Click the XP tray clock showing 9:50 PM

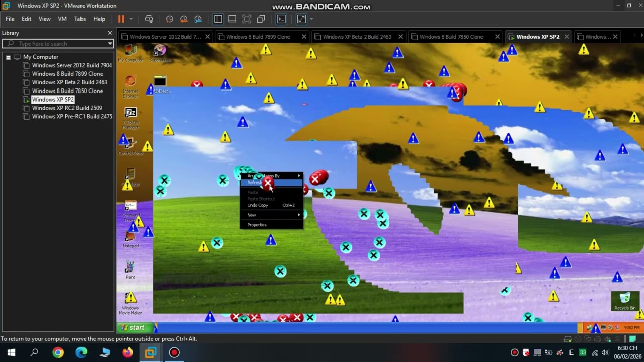[x=632, y=328]
